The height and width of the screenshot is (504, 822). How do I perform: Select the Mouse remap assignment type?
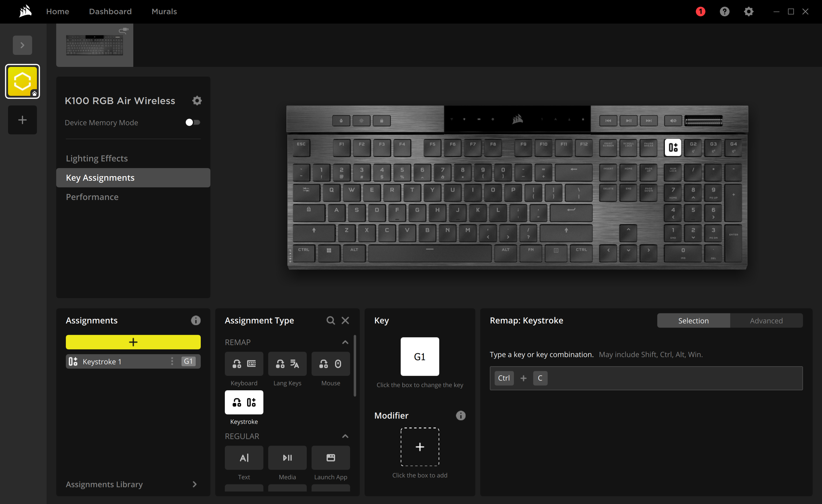331,363
